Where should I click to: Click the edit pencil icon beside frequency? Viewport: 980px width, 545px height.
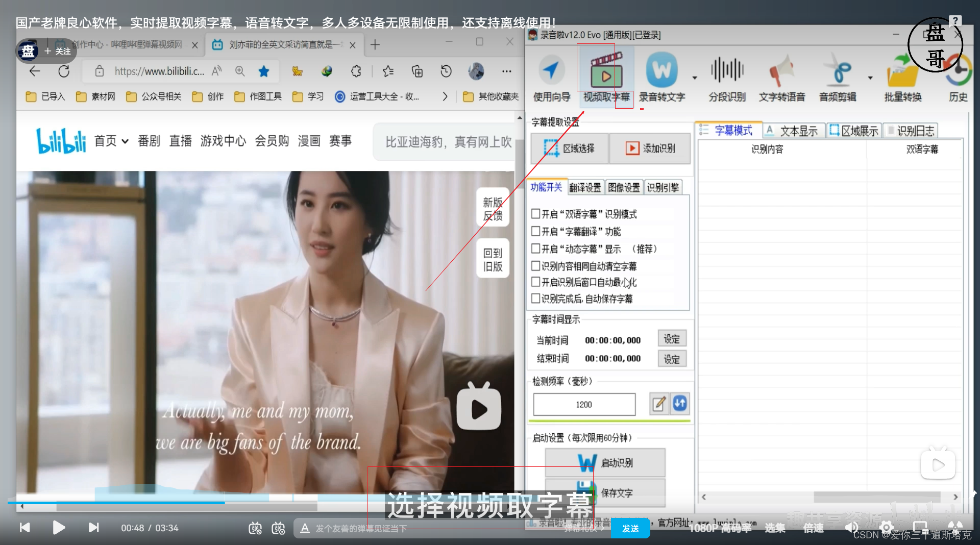pos(659,404)
